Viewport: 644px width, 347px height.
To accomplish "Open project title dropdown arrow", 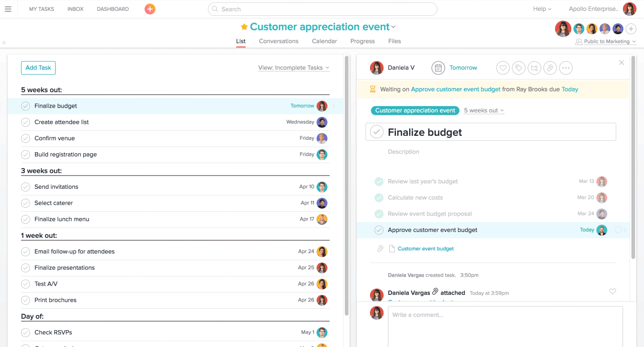I will [394, 27].
